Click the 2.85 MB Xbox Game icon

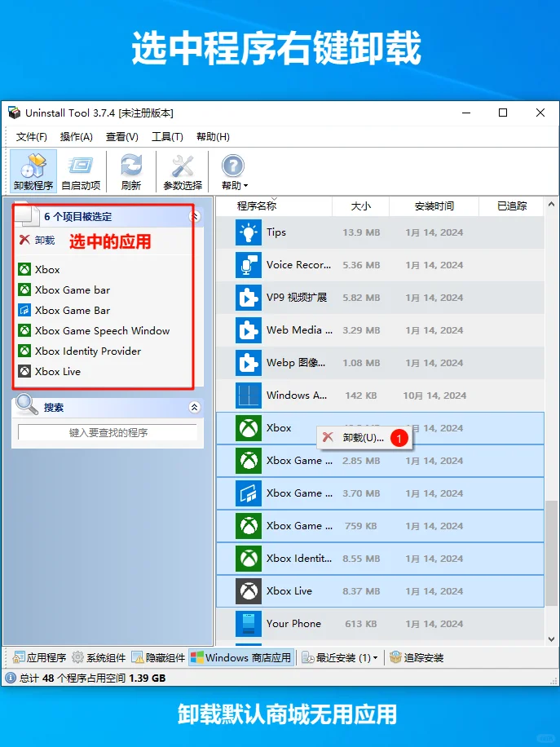pos(249,461)
